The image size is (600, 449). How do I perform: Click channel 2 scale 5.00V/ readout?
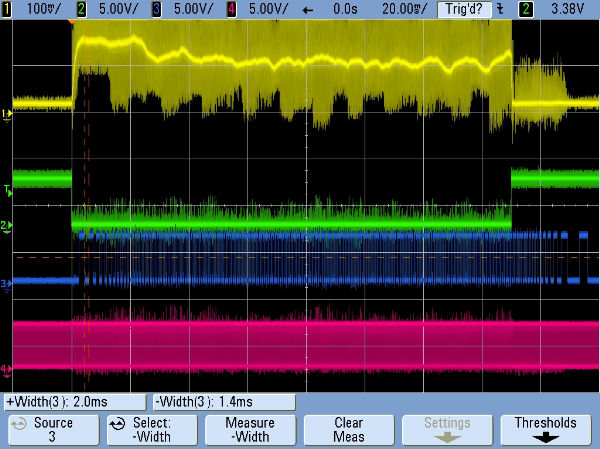pyautogui.click(x=118, y=9)
